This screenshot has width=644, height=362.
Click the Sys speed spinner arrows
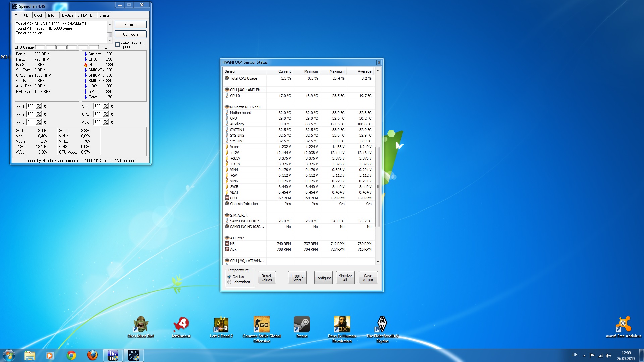coord(106,106)
